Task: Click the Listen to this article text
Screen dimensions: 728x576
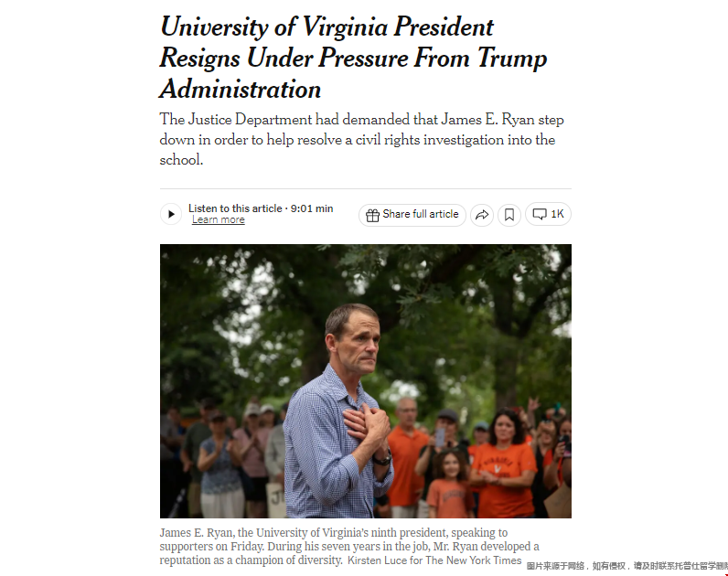Action: 235,208
